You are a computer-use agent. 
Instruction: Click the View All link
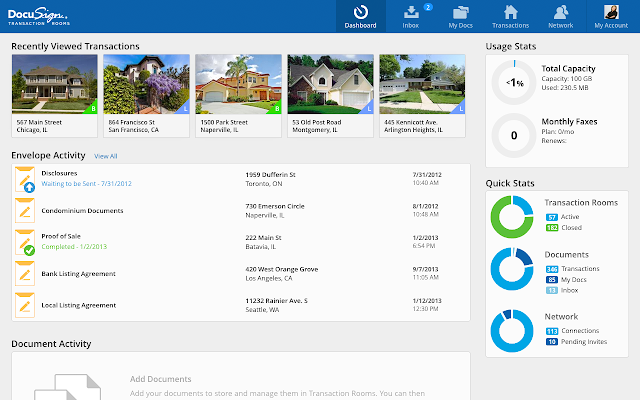[105, 156]
